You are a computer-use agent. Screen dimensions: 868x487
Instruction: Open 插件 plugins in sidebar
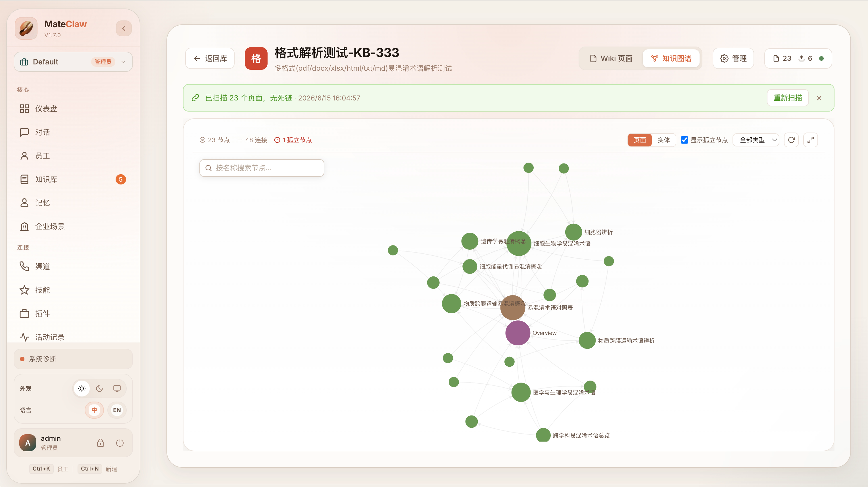73,314
